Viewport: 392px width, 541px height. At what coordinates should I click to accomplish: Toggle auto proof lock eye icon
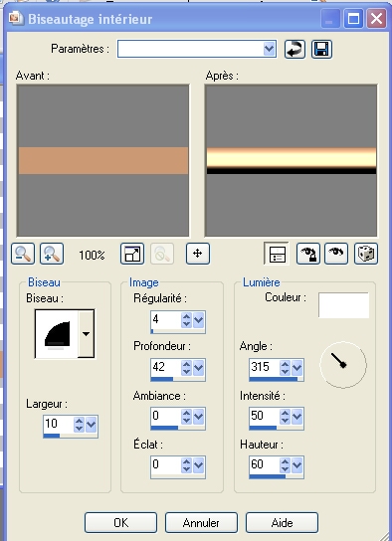[308, 254]
